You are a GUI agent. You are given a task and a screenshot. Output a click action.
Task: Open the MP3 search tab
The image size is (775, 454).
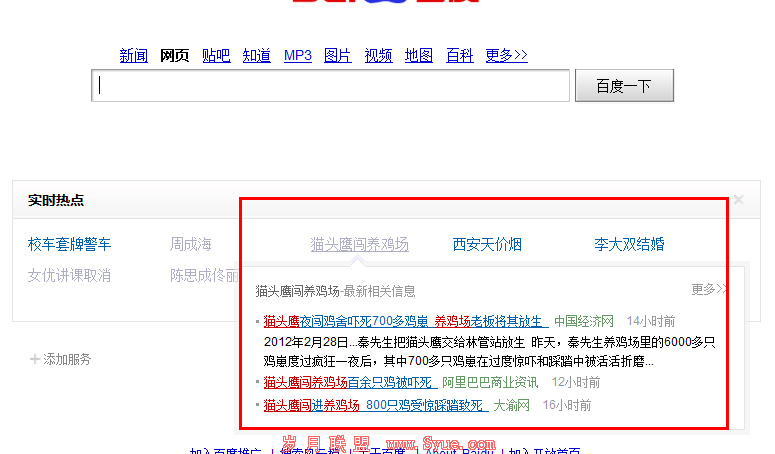tap(298, 56)
